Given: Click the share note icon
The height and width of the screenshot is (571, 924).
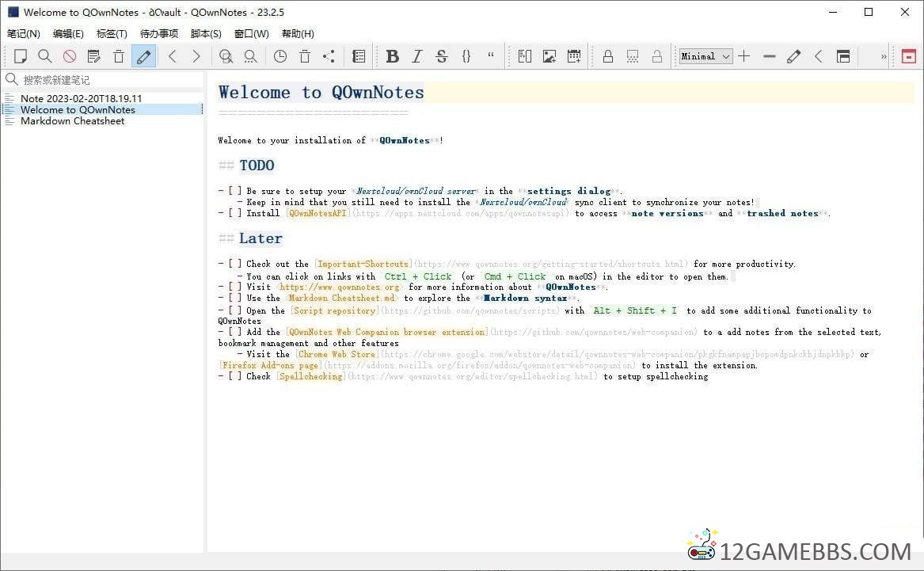Looking at the screenshot, I should (329, 56).
